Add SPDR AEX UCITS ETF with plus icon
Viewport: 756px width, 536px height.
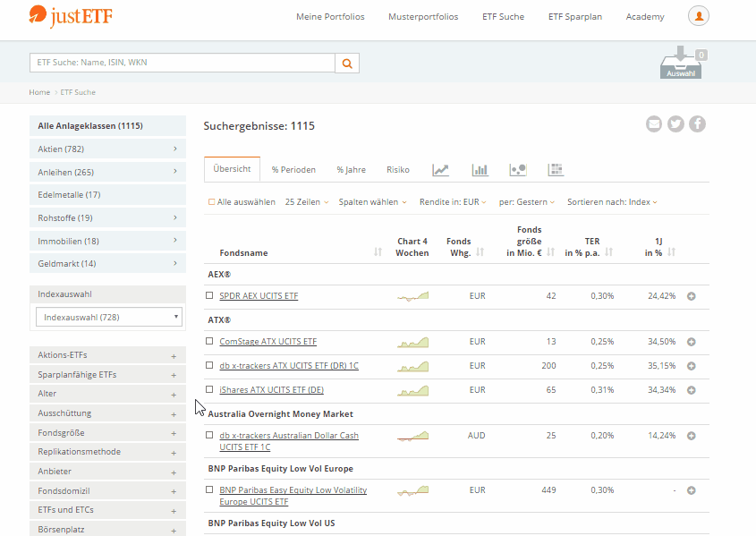point(691,296)
